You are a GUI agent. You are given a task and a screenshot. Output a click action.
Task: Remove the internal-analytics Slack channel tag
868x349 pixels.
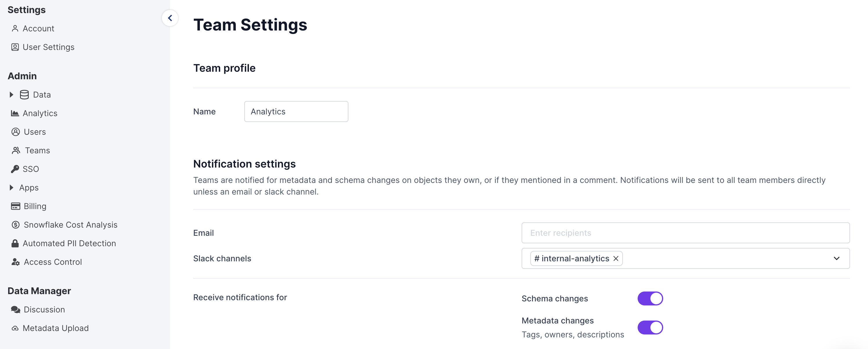[616, 258]
